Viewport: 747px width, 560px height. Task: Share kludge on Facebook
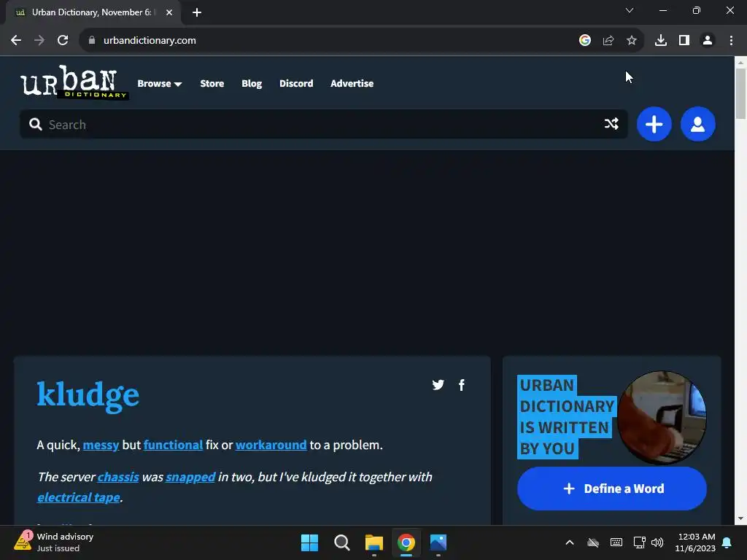(x=462, y=385)
